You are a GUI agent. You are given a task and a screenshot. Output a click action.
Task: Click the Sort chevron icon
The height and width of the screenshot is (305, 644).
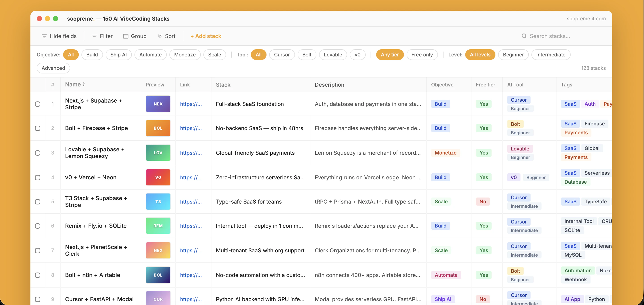[160, 36]
